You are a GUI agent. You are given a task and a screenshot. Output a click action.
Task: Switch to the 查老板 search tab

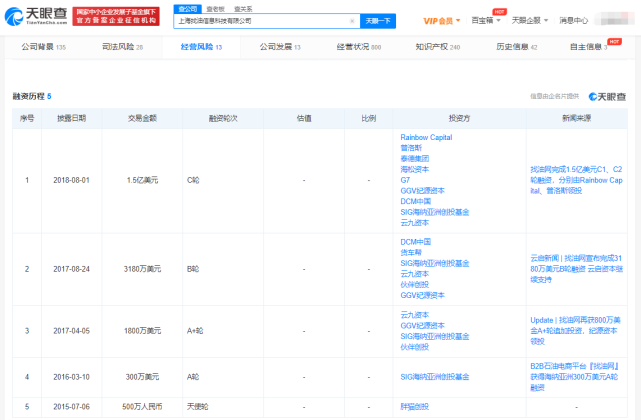pyautogui.click(x=215, y=9)
